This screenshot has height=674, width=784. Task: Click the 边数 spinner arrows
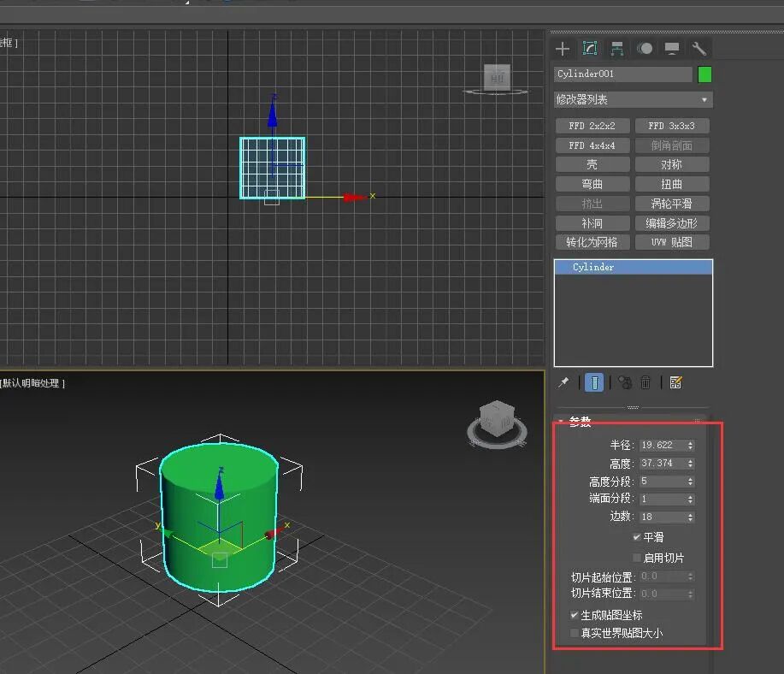coord(690,517)
